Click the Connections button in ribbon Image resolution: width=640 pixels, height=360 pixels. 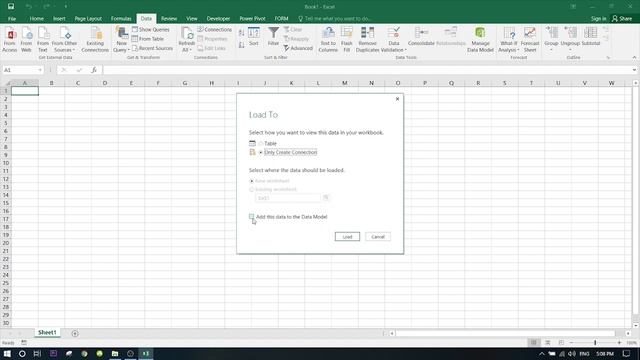pyautogui.click(x=215, y=29)
